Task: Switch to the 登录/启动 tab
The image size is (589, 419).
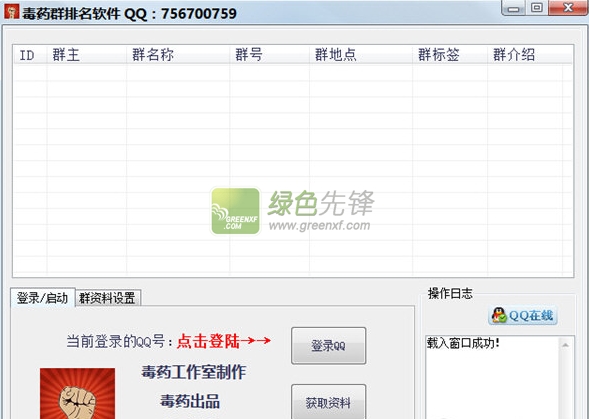Action: point(42,298)
